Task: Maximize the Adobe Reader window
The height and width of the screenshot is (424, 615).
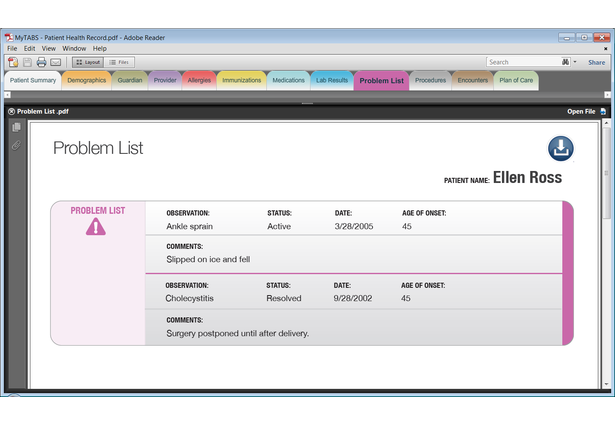Action: point(584,38)
